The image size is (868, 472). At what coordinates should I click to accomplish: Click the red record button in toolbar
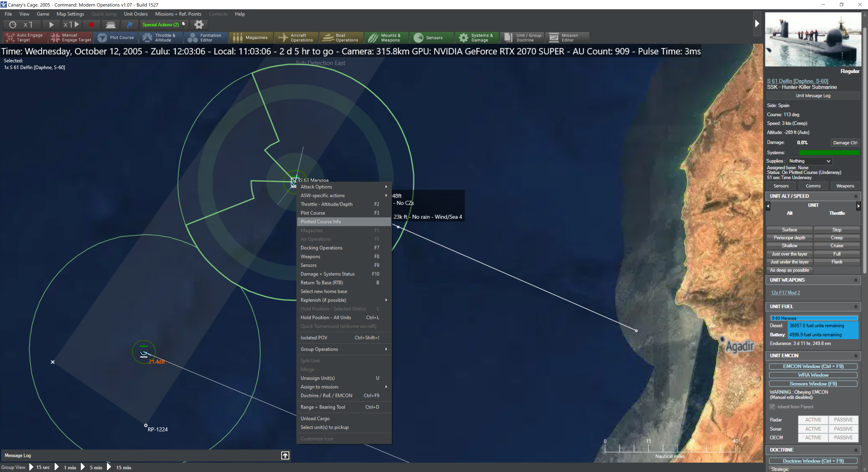(91, 25)
